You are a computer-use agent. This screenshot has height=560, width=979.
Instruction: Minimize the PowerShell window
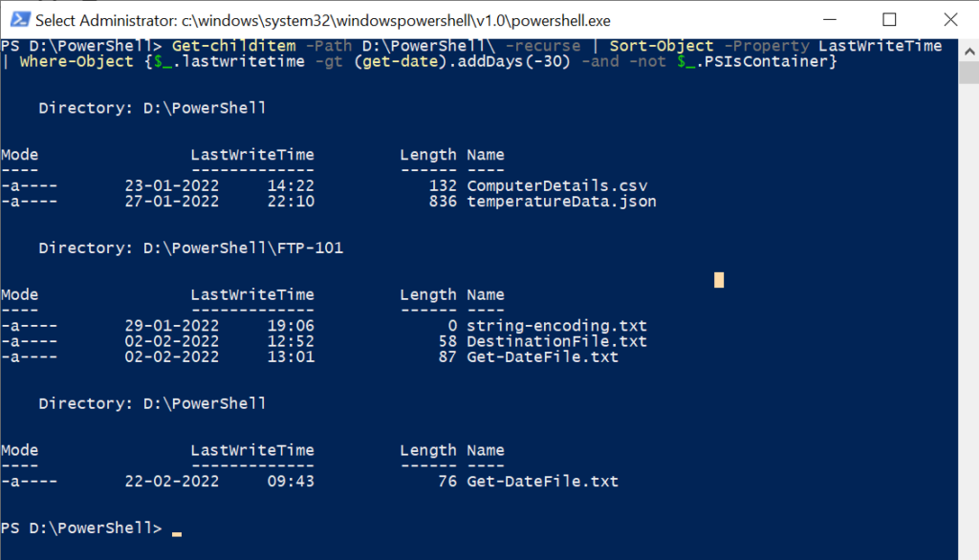tap(832, 19)
